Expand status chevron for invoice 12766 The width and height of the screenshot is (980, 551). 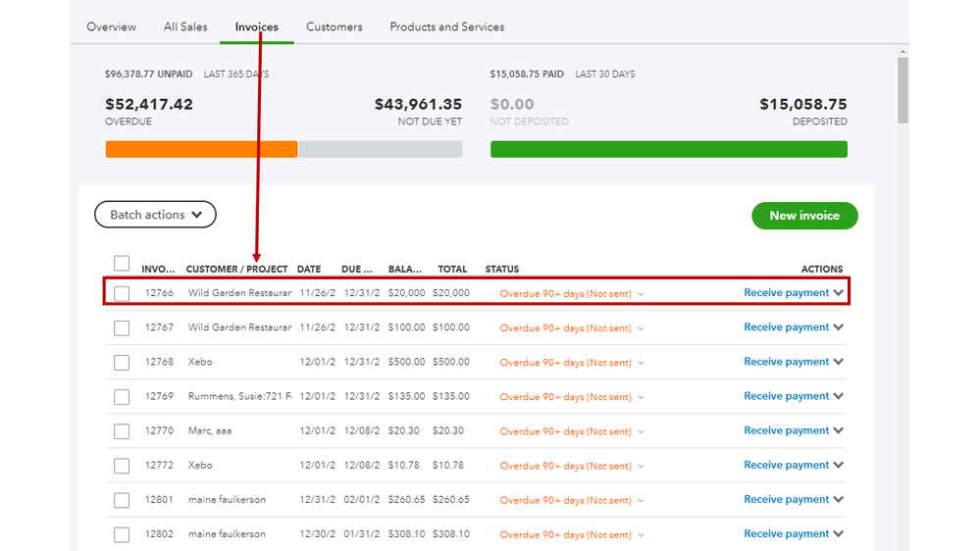tap(641, 293)
